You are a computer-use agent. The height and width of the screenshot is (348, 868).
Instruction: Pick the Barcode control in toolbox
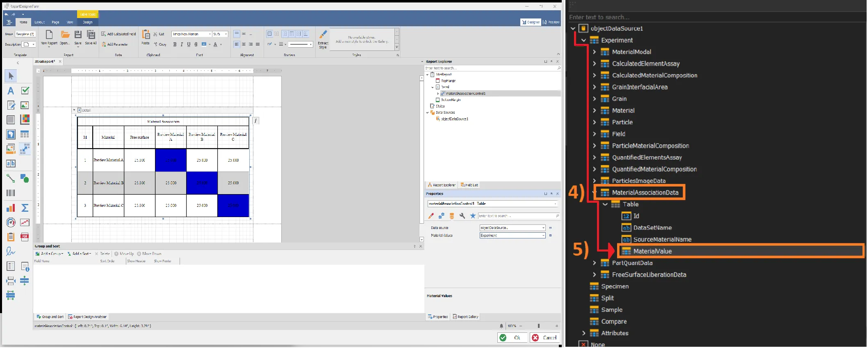(x=11, y=193)
